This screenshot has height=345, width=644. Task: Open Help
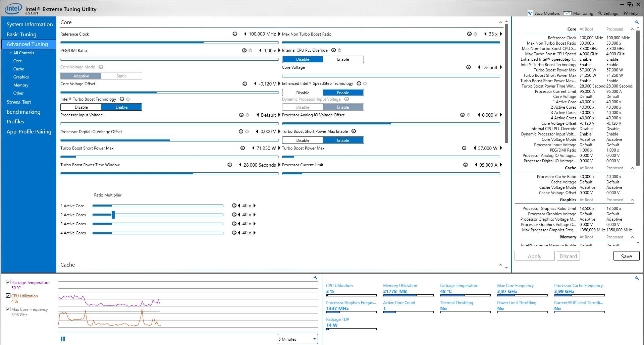(631, 13)
